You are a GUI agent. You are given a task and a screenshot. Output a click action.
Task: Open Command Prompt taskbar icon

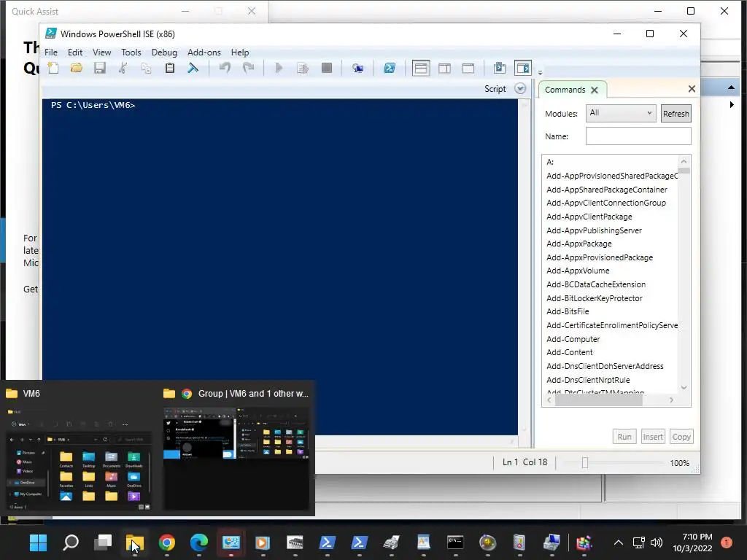pos(455,542)
